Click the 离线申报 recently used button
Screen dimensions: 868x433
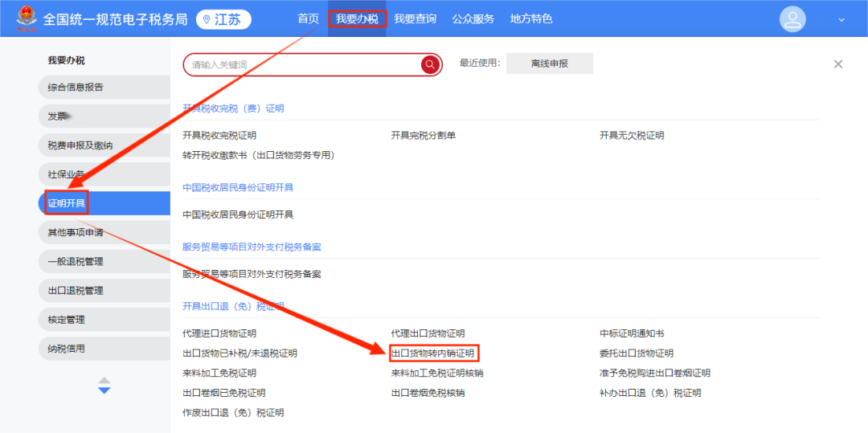pos(549,63)
